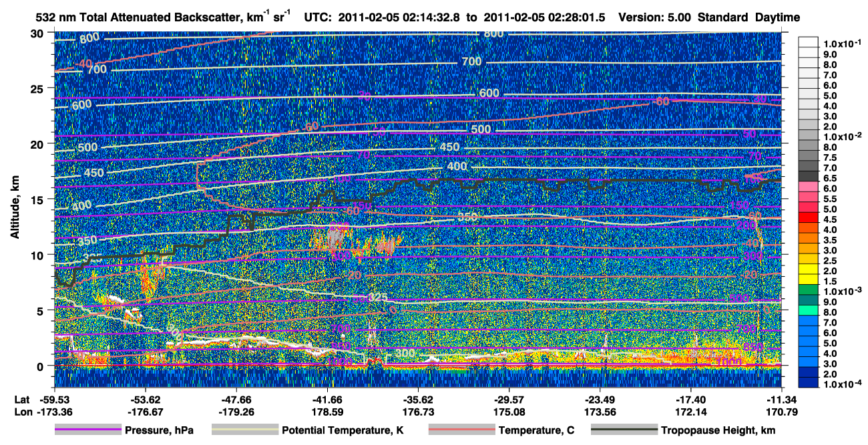Image resolution: width=868 pixels, height=445 pixels.
Task: Click the magenta Pressure legend line sample
Action: pos(87,430)
